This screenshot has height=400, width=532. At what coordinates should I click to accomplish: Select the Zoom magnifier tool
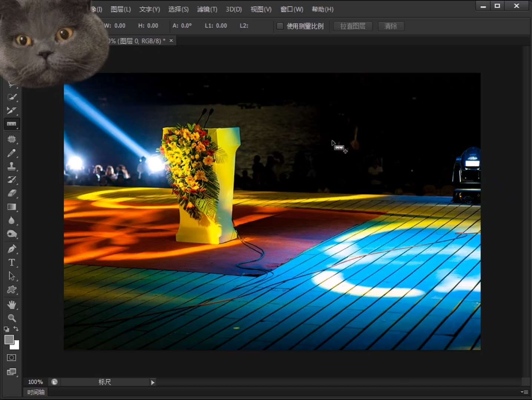(11, 318)
